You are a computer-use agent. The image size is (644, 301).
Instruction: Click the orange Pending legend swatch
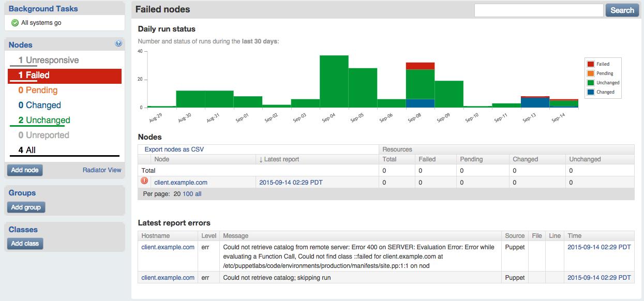point(590,73)
